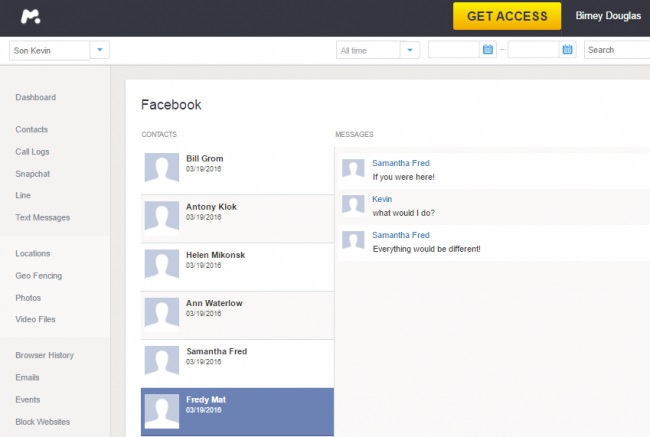Open the end date calendar icon
The width and height of the screenshot is (650, 437).
click(x=568, y=49)
